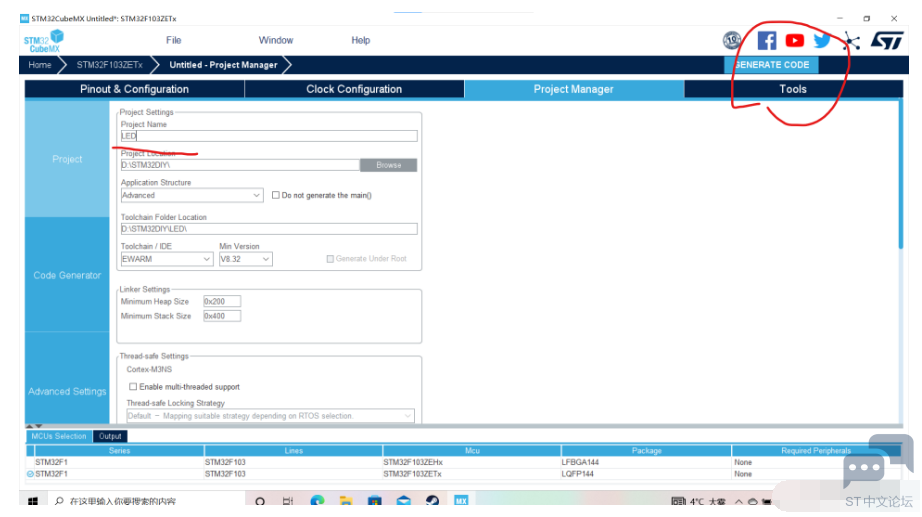Sort table by Mcu column header
The width and height of the screenshot is (922, 517).
point(472,451)
